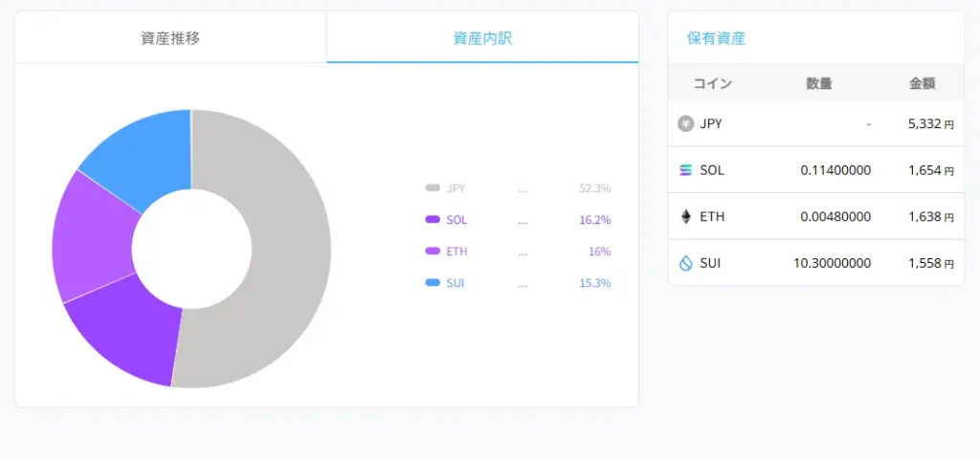Click the 保有資産 panel heading

(716, 38)
